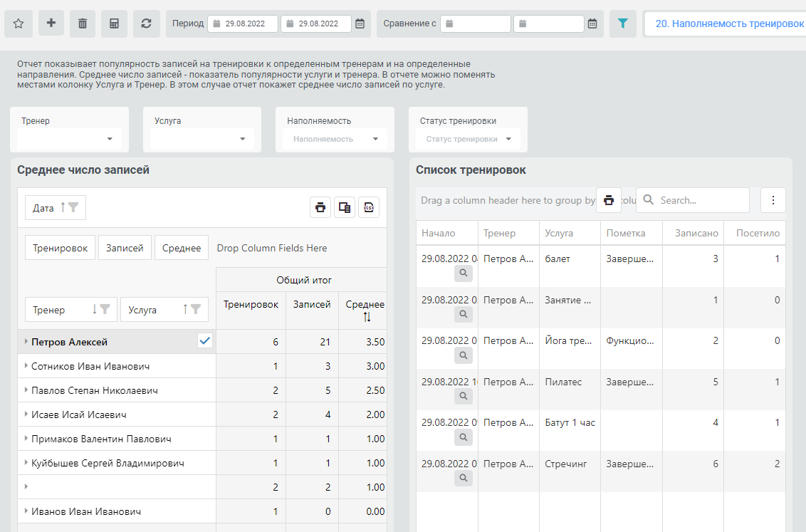Viewport: 806px width, 532px height.
Task: Expand the Исаев Исай Исаевич row
Action: [x=26, y=414]
